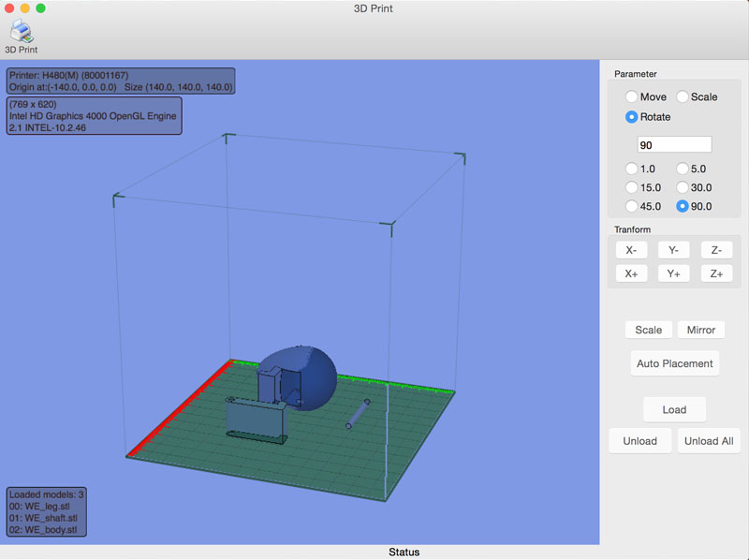Image resolution: width=749 pixels, height=560 pixels.
Task: Click the Loaded models: 3 label
Action: point(46,494)
